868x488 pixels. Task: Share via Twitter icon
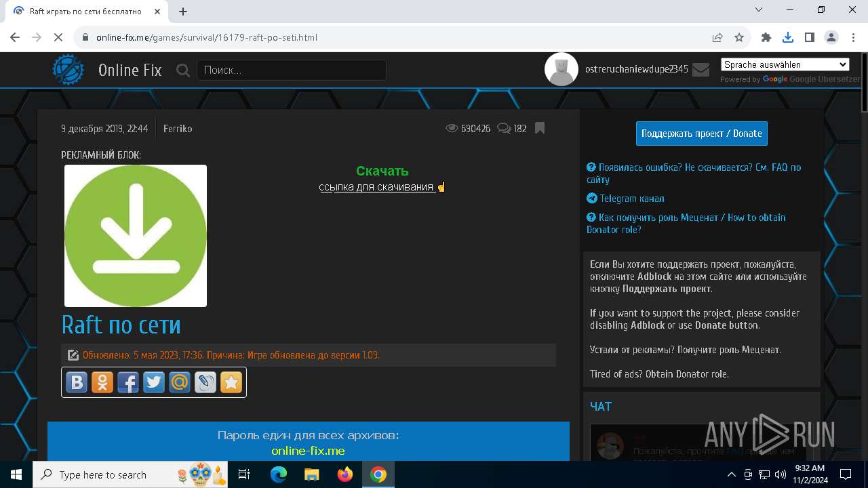click(154, 382)
